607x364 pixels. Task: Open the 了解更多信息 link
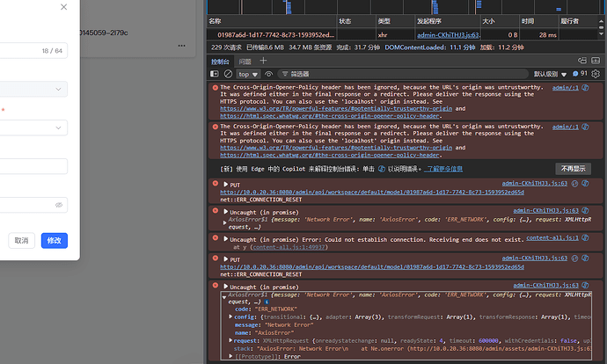(443, 169)
